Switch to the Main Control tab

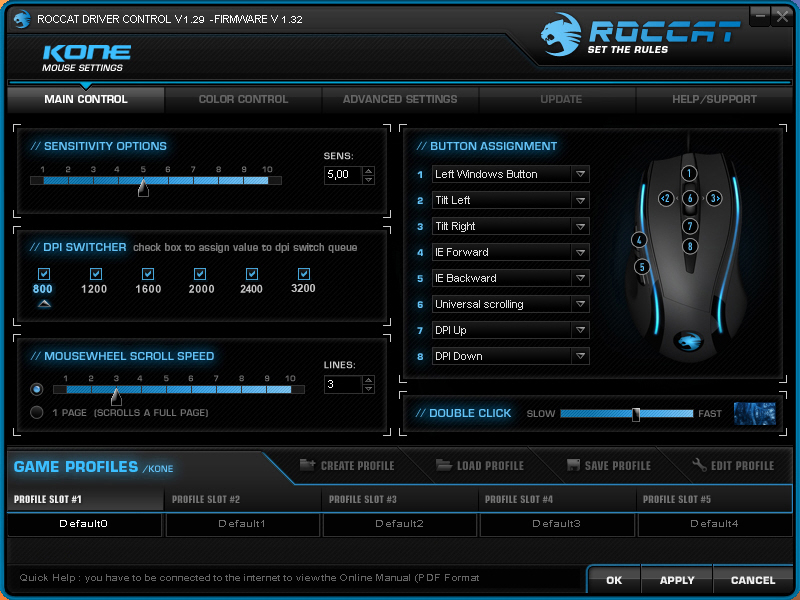[86, 99]
